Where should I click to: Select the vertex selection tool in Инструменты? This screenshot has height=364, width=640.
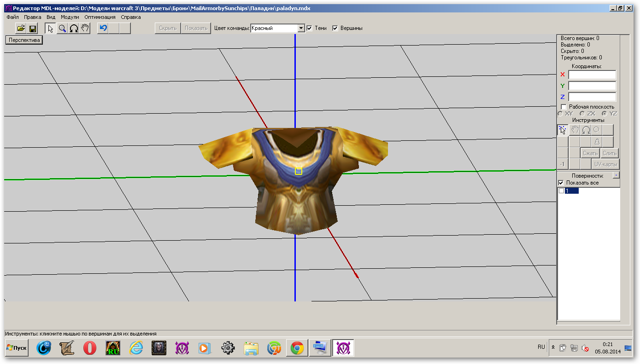tap(562, 130)
